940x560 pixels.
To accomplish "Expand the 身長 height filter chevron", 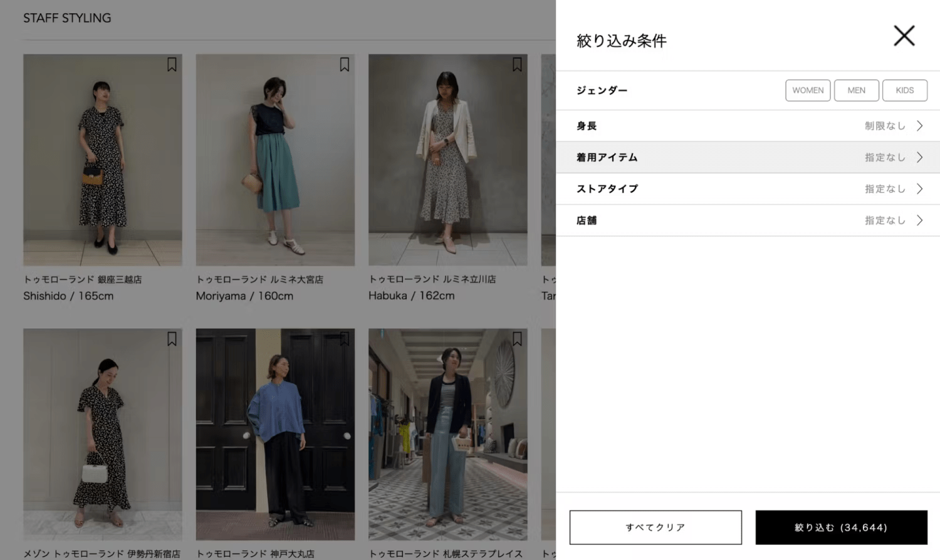I will [x=919, y=126].
